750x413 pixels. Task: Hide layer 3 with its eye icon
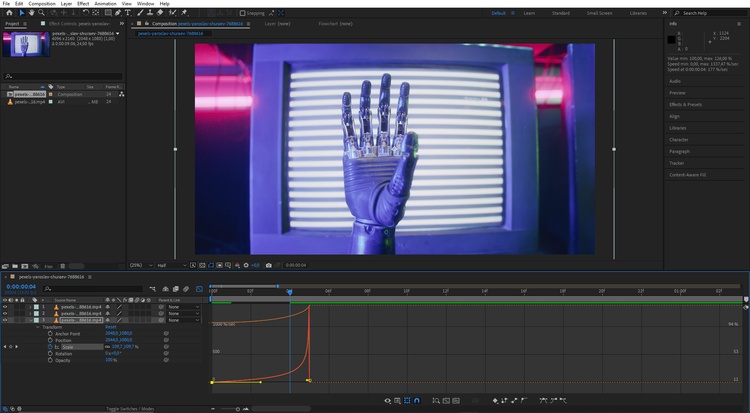point(5,320)
